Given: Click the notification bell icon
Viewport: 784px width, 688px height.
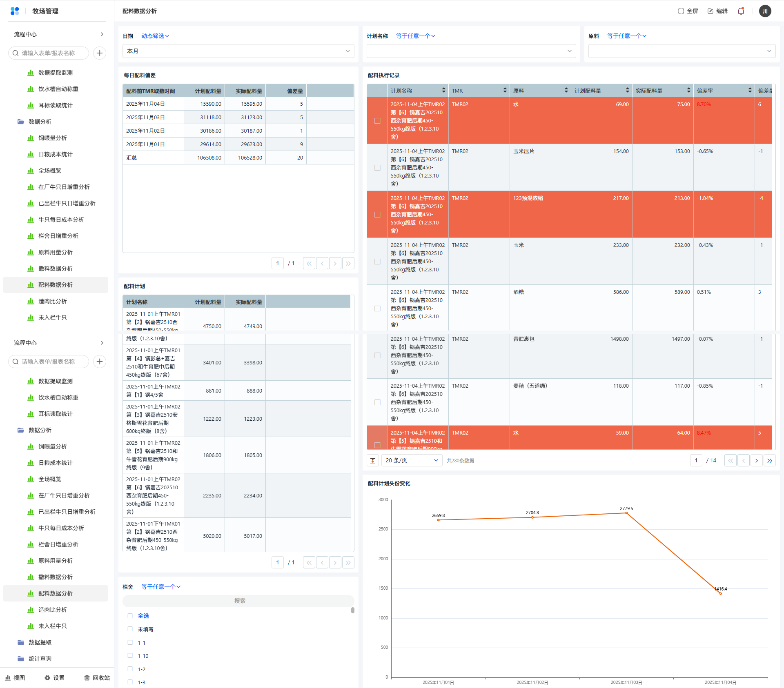Looking at the screenshot, I should 741,11.
